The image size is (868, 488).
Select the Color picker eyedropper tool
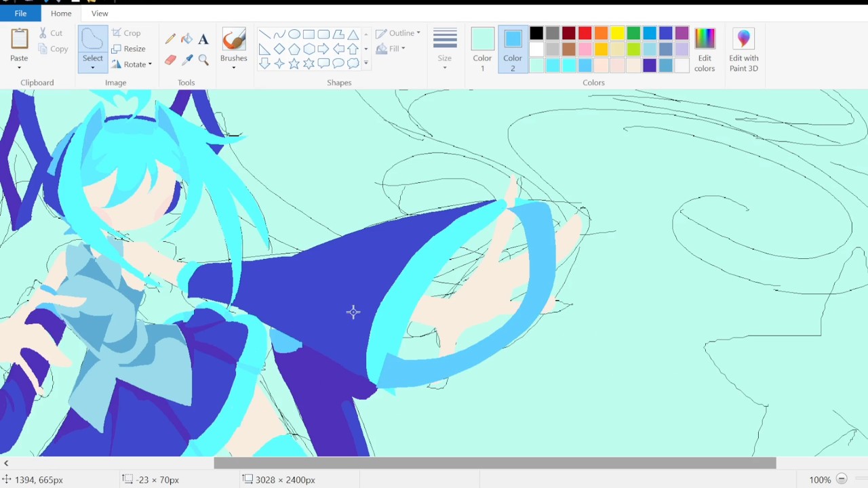[x=187, y=60]
